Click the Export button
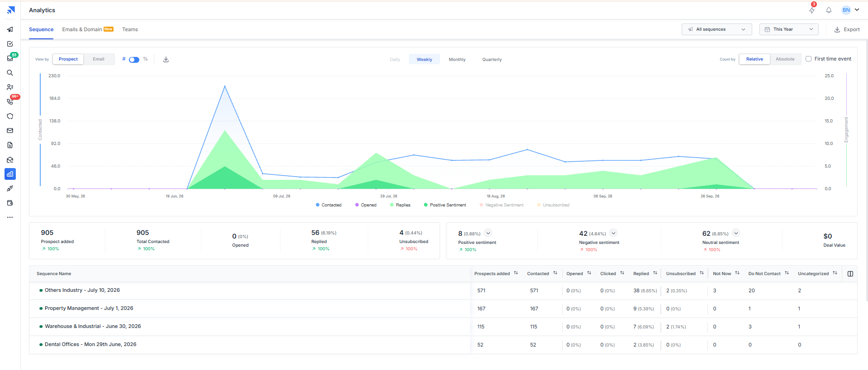The width and height of the screenshot is (868, 370). 847,29
